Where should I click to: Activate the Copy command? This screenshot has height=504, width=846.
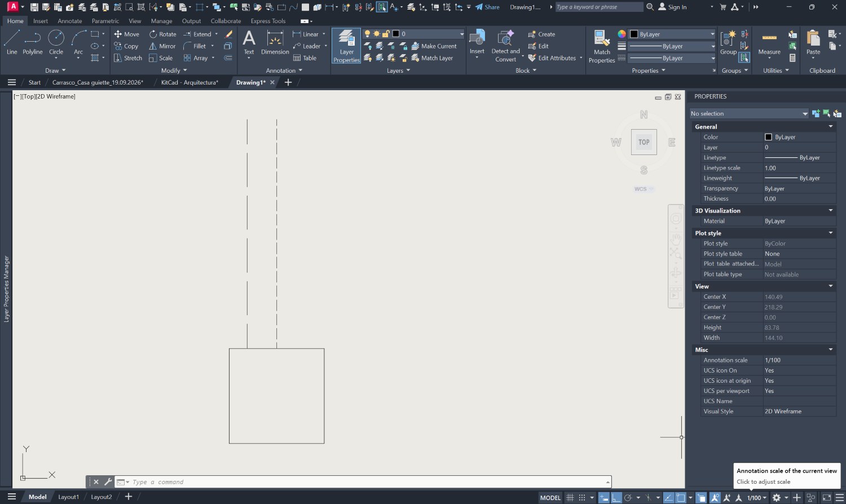pos(126,46)
